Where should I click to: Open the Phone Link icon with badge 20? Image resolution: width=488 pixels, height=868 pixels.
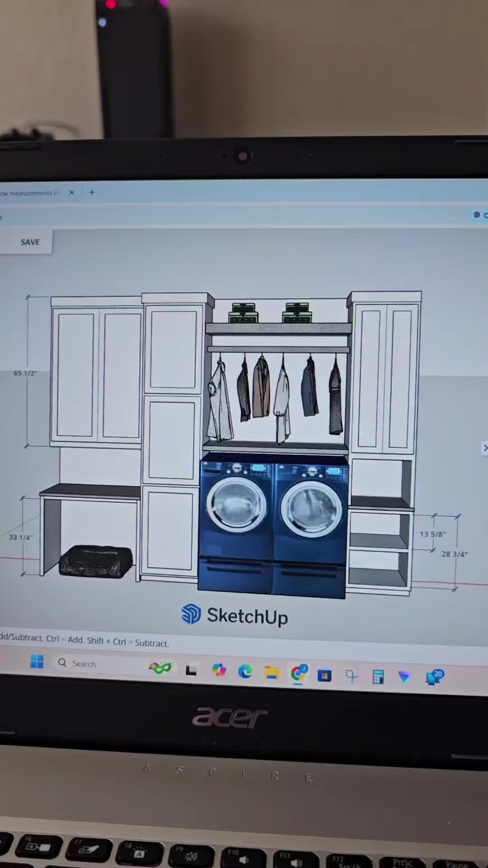pos(435,677)
